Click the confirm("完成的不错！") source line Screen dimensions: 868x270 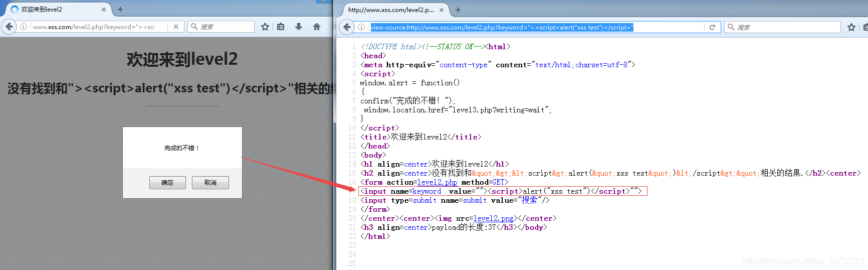pos(408,101)
